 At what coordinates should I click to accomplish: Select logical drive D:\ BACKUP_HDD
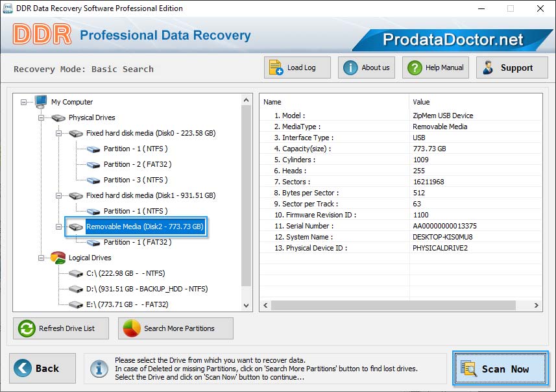tap(147, 289)
